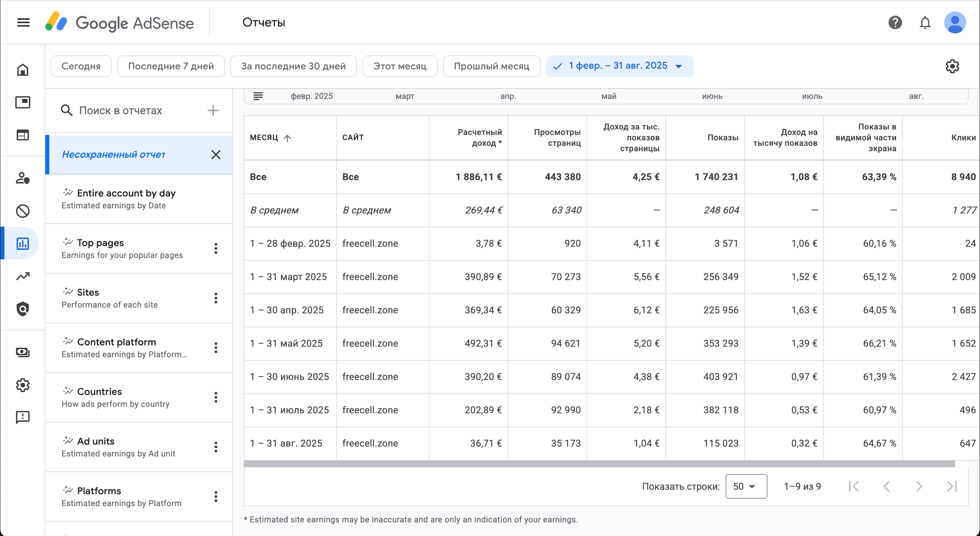Open the rows-per-page 50 dropdown

pyautogui.click(x=746, y=486)
